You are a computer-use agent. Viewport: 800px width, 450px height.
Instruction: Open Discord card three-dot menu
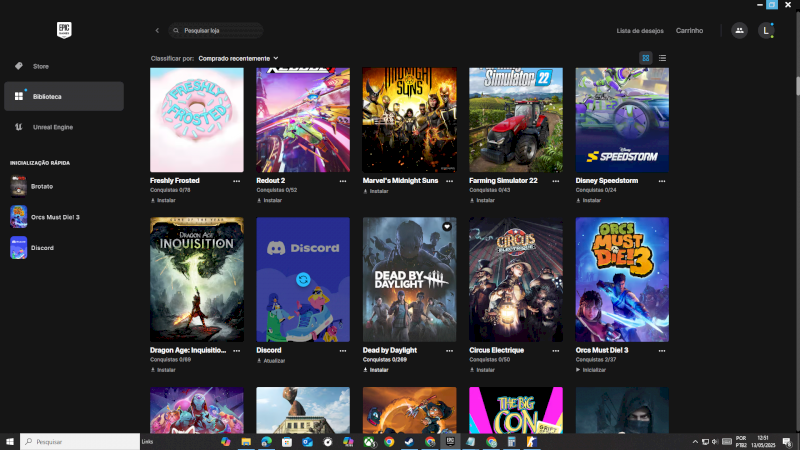pos(343,351)
